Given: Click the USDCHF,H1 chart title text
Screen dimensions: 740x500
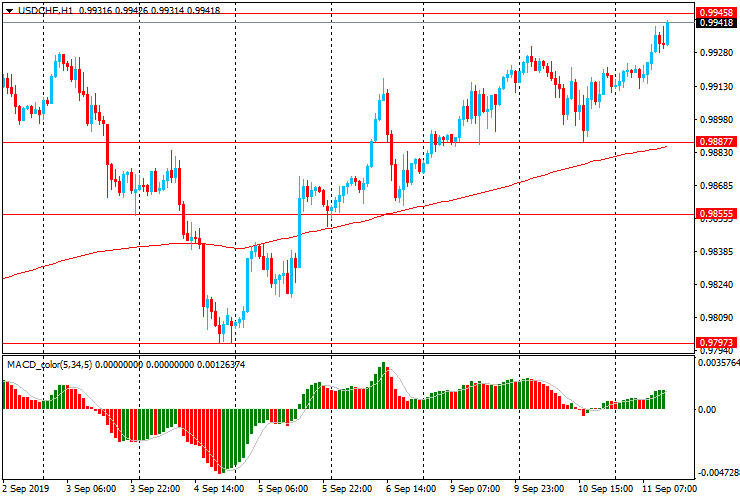Looking at the screenshot, I should click(x=45, y=10).
